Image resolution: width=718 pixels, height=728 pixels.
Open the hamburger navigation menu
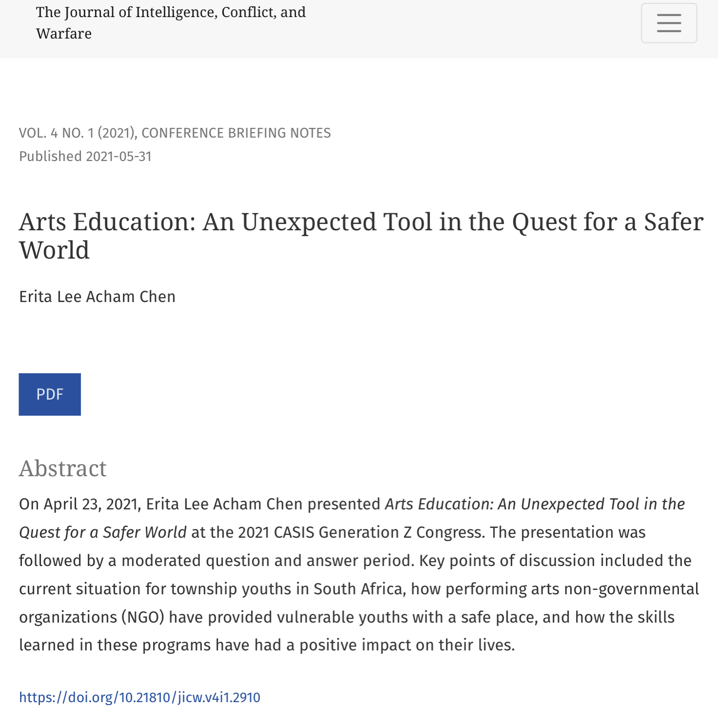[x=668, y=23]
